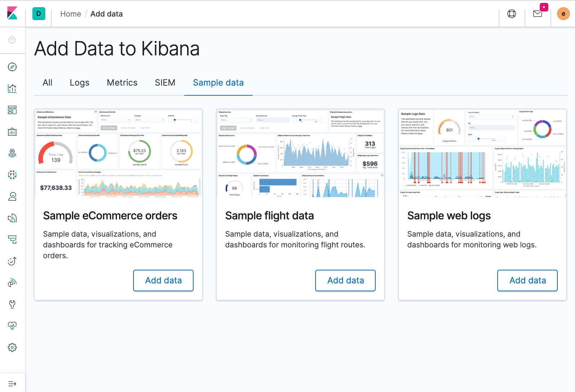
Task: Open Canvas icon in sidebar
Action: [12, 132]
